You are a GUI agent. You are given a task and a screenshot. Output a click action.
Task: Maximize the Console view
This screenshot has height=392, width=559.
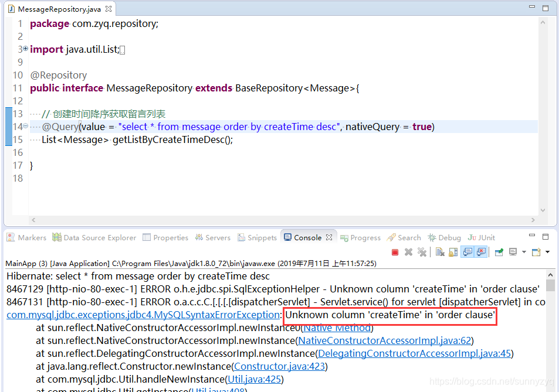coord(546,237)
